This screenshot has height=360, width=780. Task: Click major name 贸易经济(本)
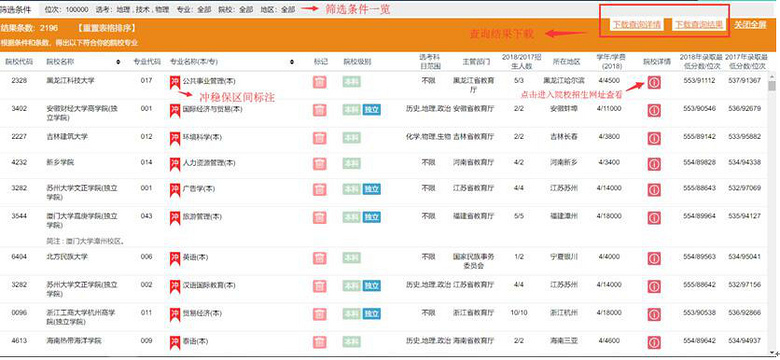click(202, 314)
